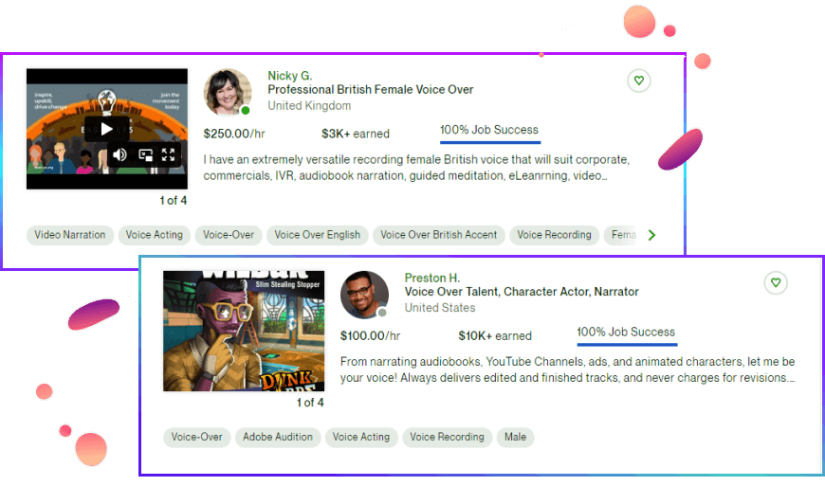Save Nicky G. with the heart icon
Image resolution: width=825 pixels, height=504 pixels.
(639, 81)
